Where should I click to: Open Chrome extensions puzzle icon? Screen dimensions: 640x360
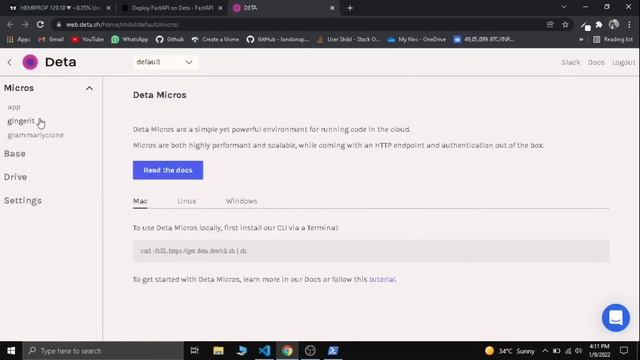[x=599, y=24]
